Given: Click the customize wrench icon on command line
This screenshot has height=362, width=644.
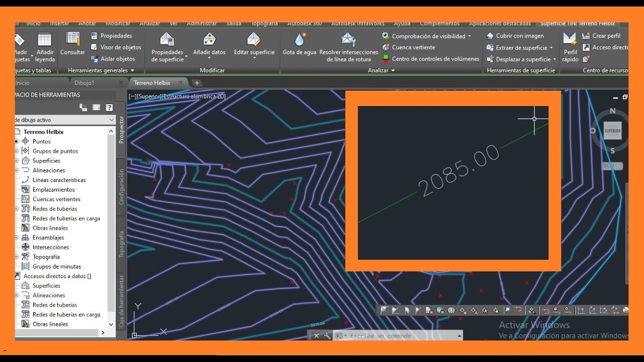Looking at the screenshot, I should (327, 336).
